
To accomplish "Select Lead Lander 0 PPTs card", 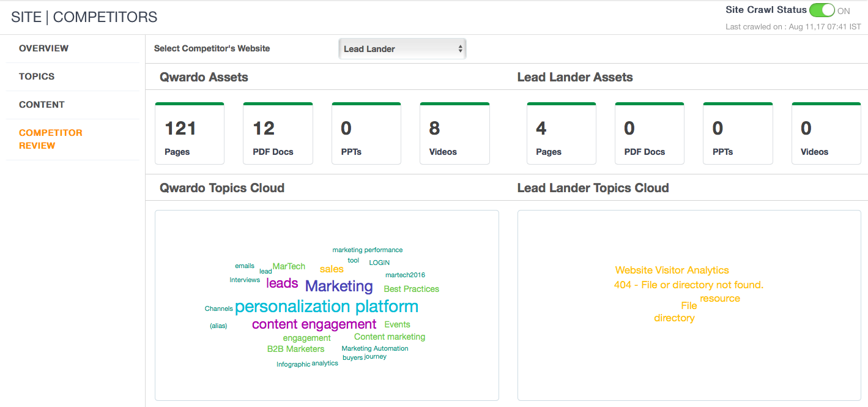I will 738,133.
